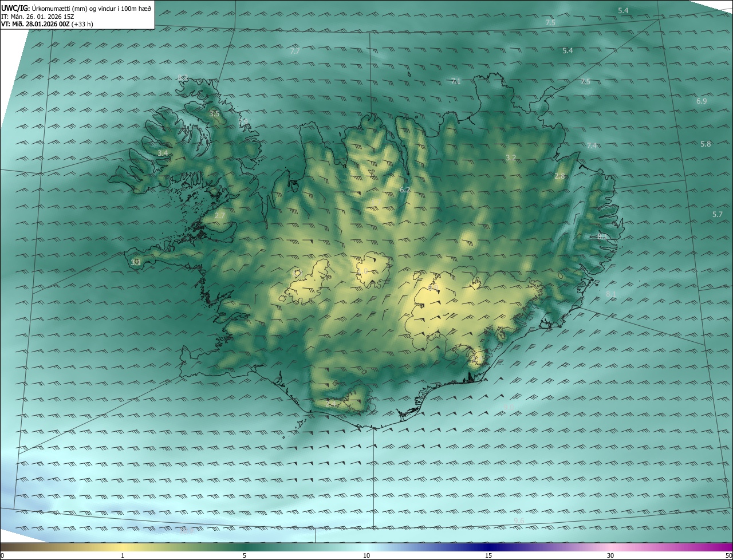Click the "30" tick on the color scale
Image resolution: width=733 pixels, height=560 pixels.
[610, 555]
